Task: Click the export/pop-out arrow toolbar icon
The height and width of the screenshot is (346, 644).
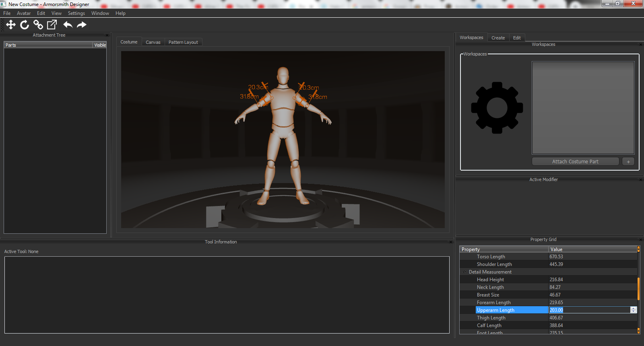Action: pyautogui.click(x=52, y=25)
